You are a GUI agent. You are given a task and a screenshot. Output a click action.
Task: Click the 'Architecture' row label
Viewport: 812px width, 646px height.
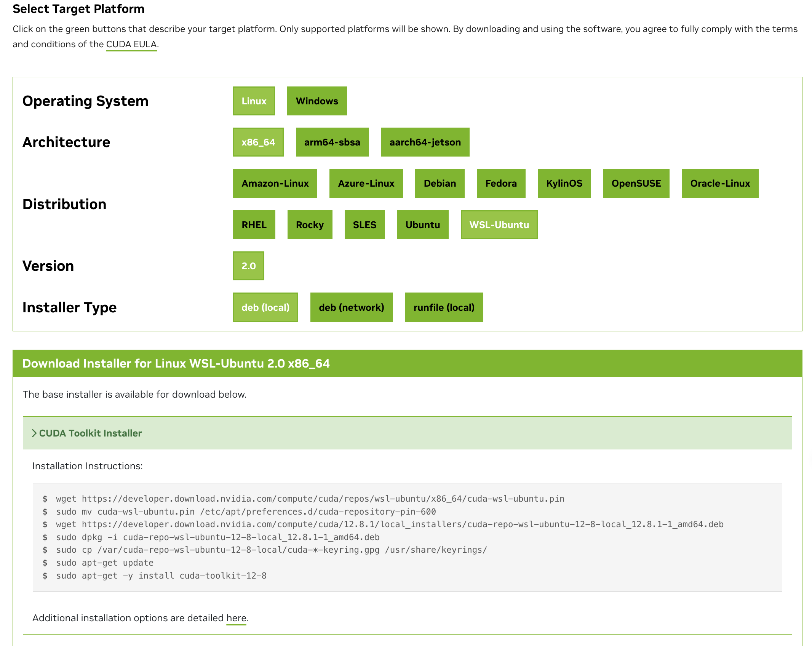(66, 142)
